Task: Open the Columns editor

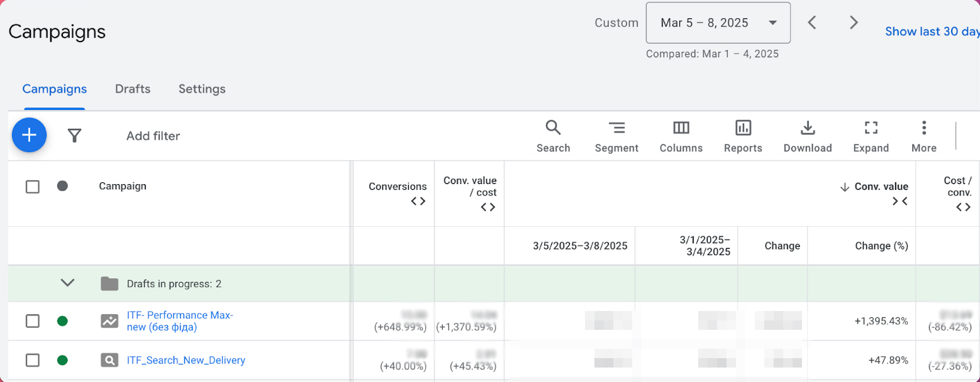Action: point(681,136)
